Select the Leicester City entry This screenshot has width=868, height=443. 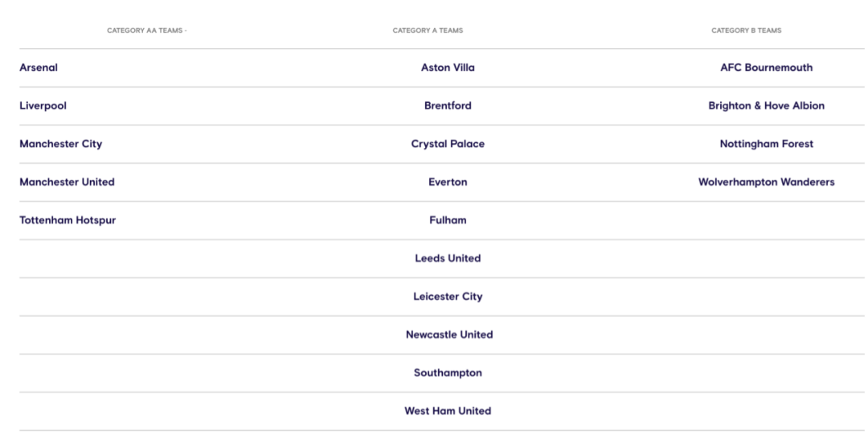[448, 297]
